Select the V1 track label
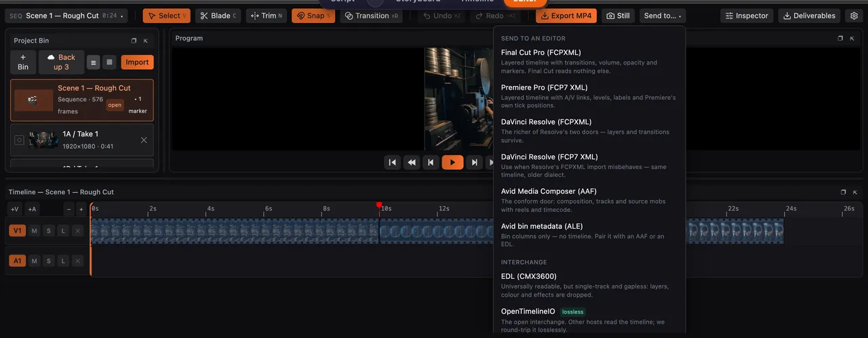This screenshot has height=338, width=868. [x=17, y=231]
